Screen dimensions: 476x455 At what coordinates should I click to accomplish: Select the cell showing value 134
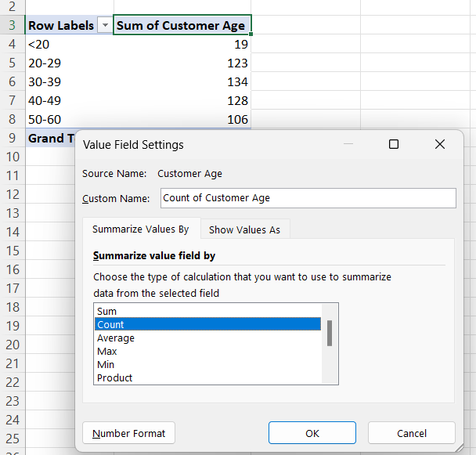182,81
